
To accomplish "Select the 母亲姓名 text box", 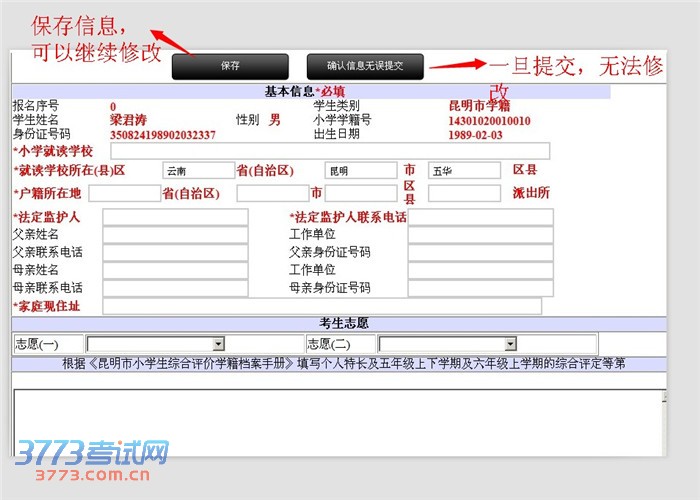I will click(175, 270).
